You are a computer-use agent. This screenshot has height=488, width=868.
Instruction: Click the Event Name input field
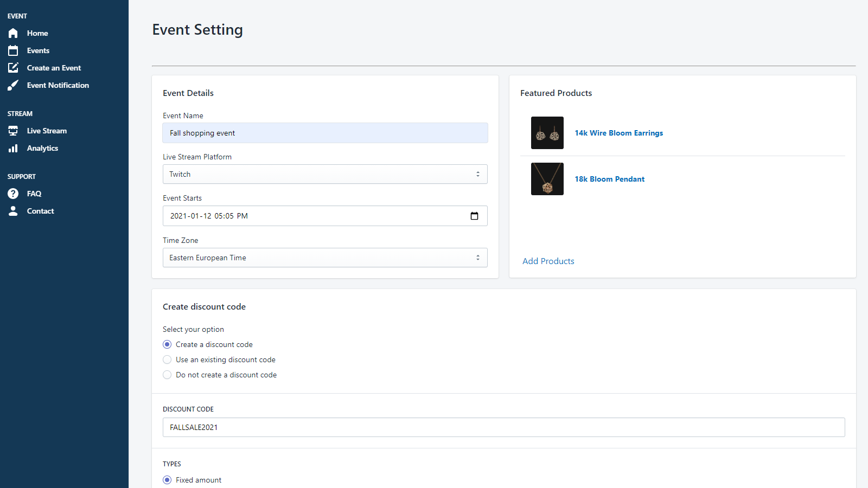point(324,133)
